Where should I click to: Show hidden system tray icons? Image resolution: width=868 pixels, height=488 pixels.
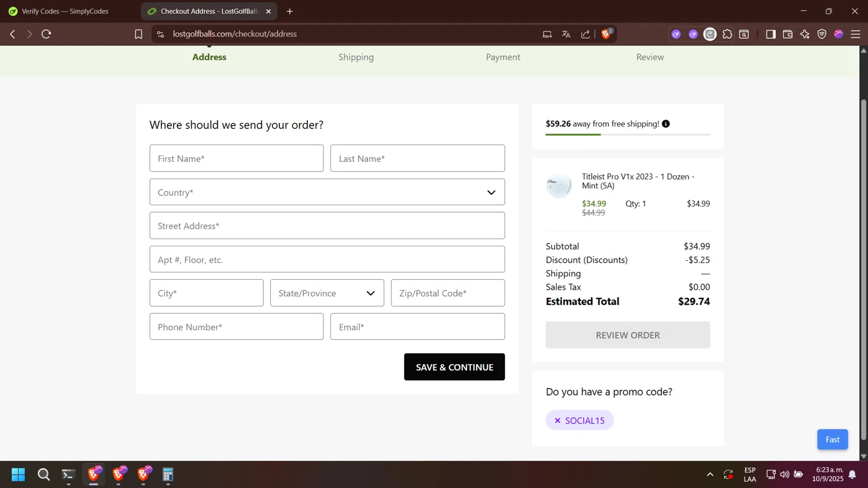click(x=710, y=475)
